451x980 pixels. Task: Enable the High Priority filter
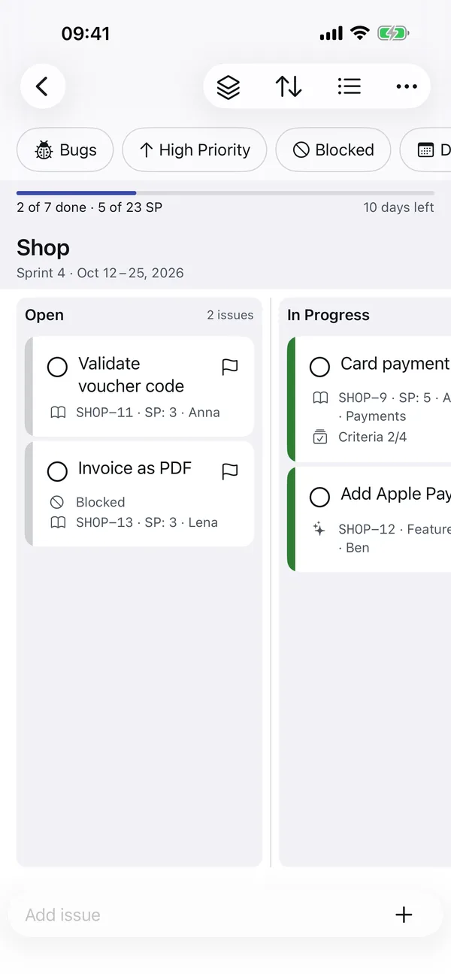[x=195, y=150]
